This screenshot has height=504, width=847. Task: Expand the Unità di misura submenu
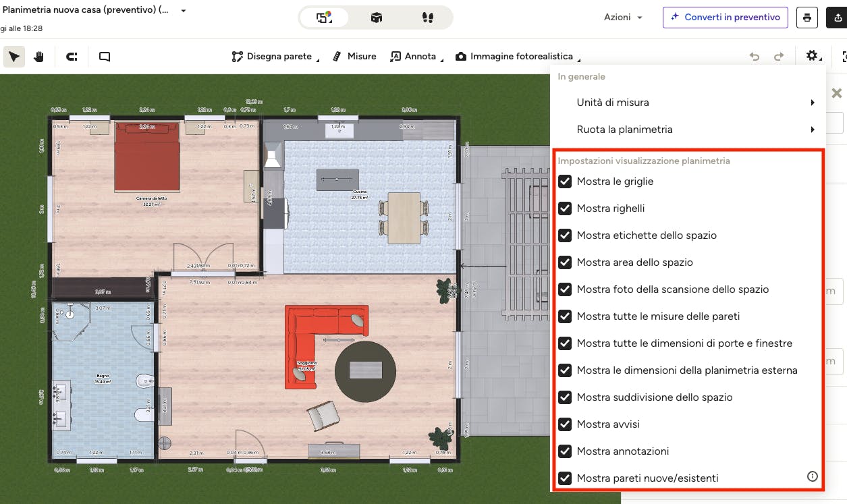point(688,103)
